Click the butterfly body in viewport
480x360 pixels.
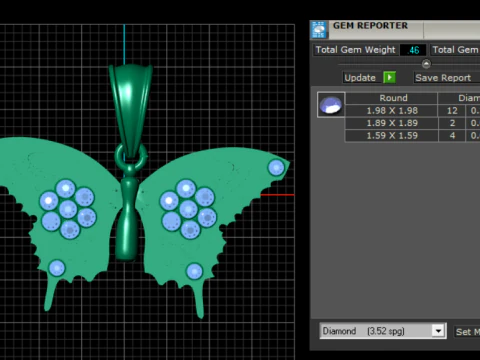coord(127,218)
